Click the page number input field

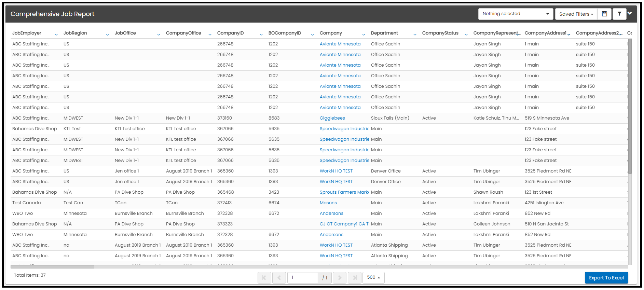click(303, 278)
